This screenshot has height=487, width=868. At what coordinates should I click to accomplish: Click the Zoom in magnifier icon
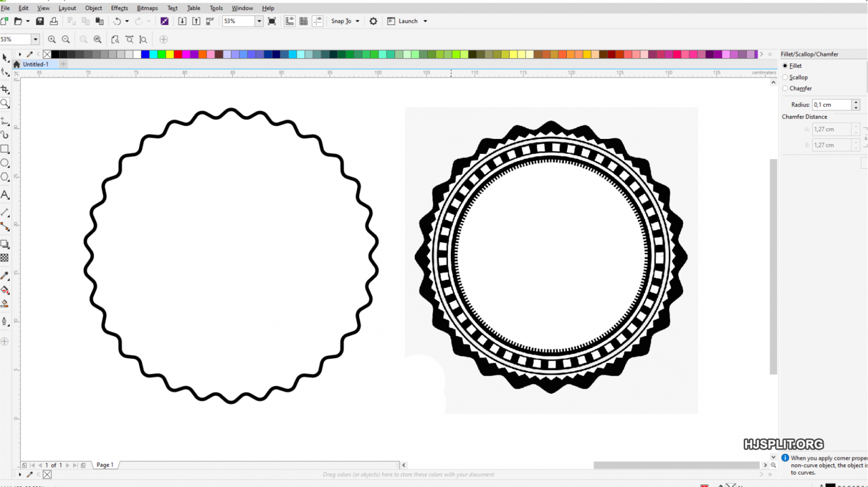point(52,40)
